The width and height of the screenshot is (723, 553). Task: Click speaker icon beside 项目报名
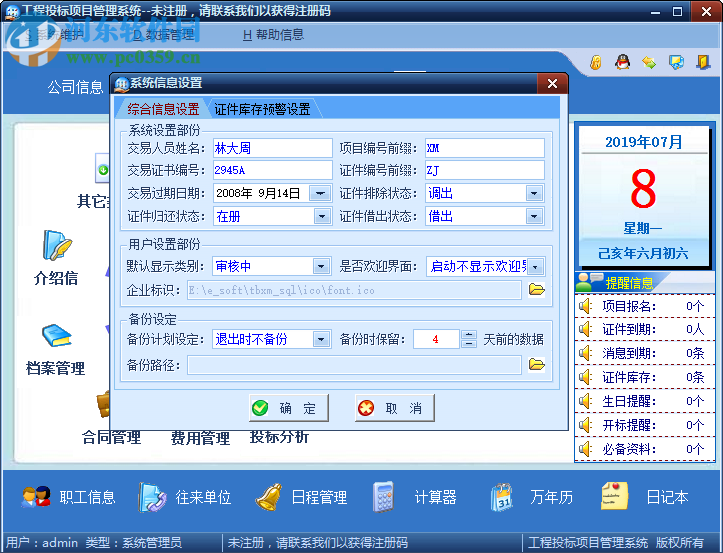click(586, 306)
